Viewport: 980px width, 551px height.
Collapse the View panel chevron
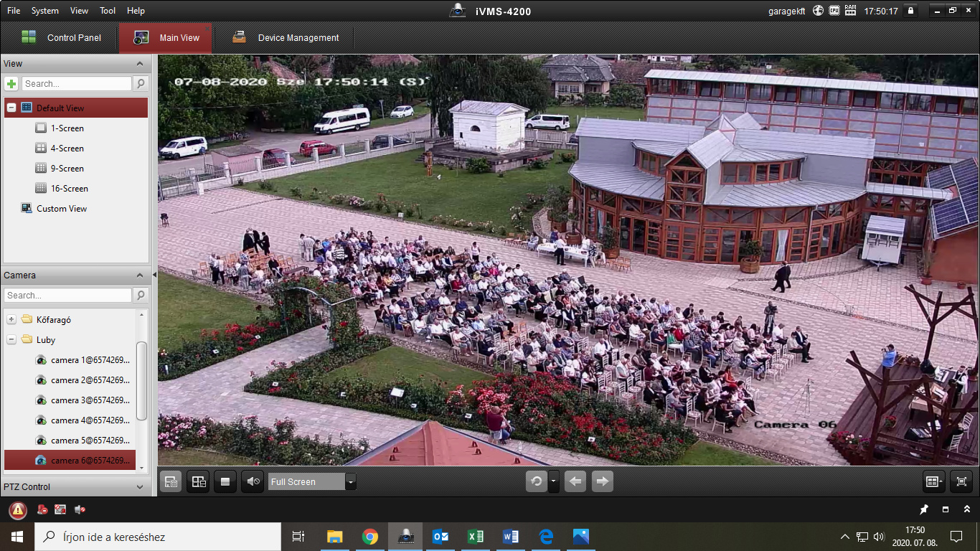click(140, 64)
